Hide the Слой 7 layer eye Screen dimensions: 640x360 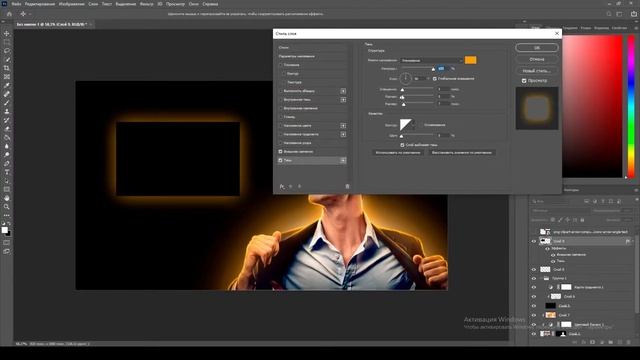click(x=533, y=315)
